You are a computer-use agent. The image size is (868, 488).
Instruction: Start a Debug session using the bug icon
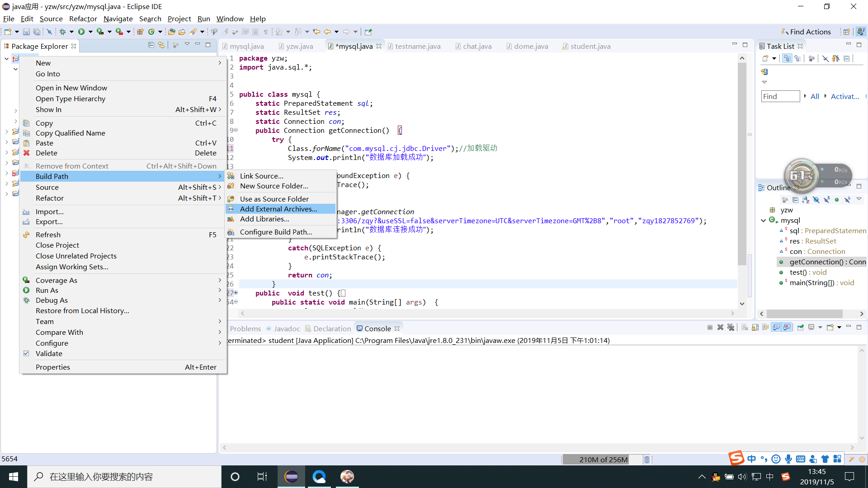[x=62, y=32]
